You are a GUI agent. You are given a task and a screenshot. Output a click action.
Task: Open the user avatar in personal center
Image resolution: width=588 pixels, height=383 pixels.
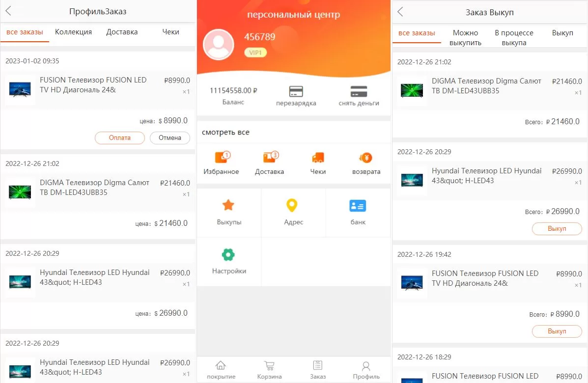pos(219,45)
